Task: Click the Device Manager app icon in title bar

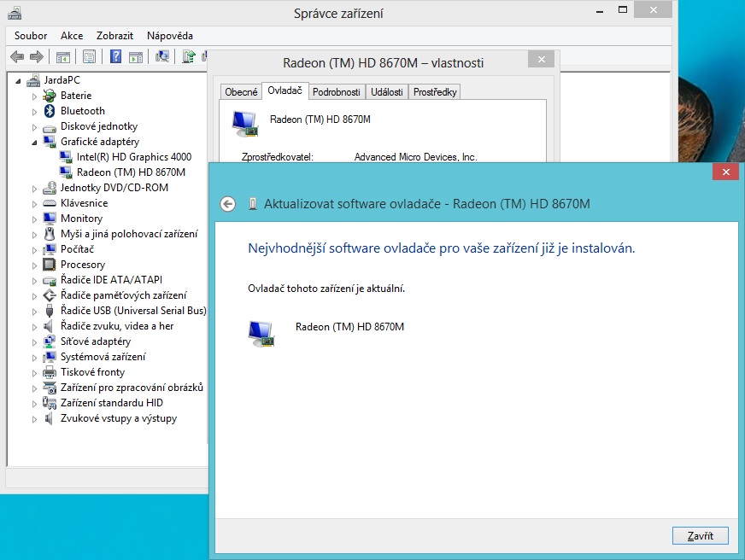Action: (15, 13)
